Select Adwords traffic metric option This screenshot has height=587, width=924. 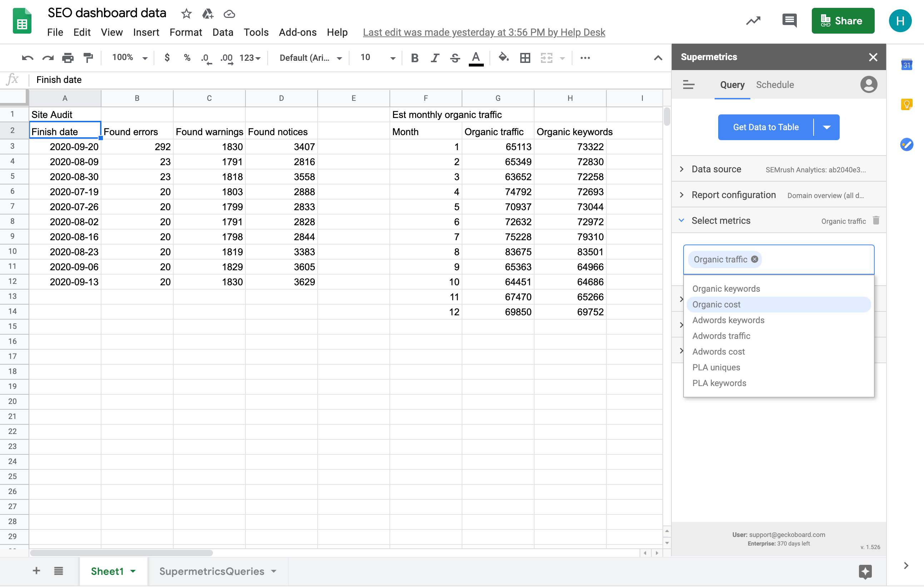coord(778,336)
